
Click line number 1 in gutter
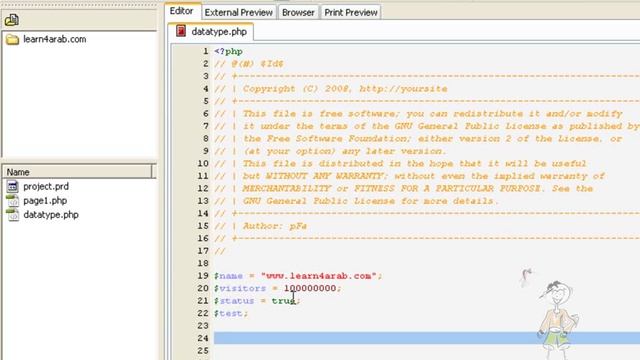(x=205, y=51)
